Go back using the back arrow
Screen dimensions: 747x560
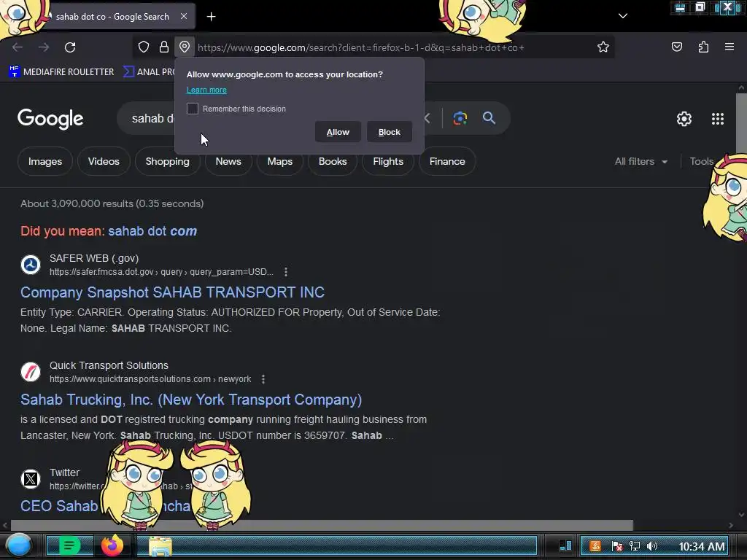click(18, 47)
